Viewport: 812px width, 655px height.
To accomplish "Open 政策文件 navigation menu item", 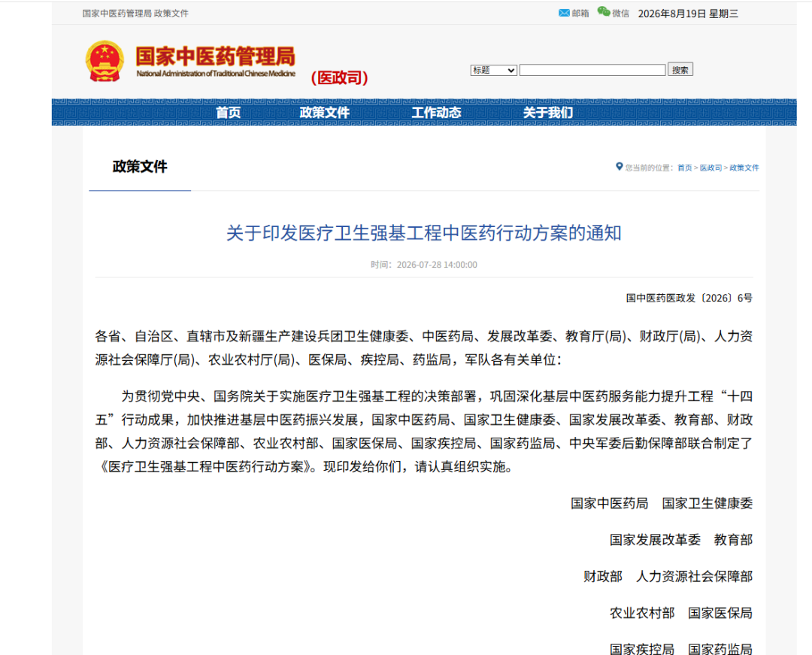I will click(x=324, y=112).
